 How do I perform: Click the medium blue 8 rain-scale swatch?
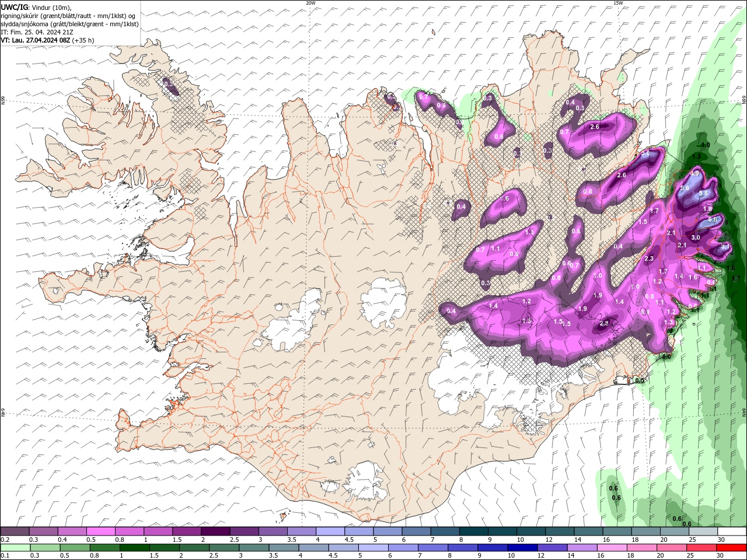(x=463, y=548)
